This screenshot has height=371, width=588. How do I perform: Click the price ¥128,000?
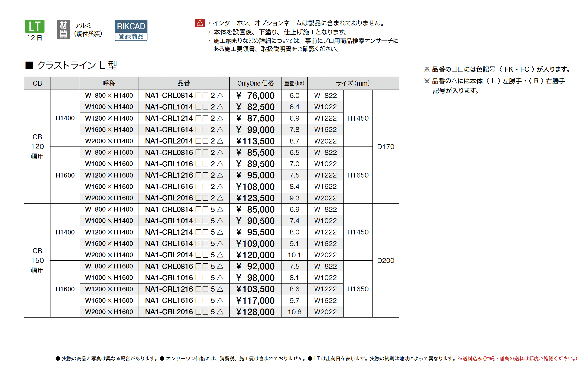[255, 312]
